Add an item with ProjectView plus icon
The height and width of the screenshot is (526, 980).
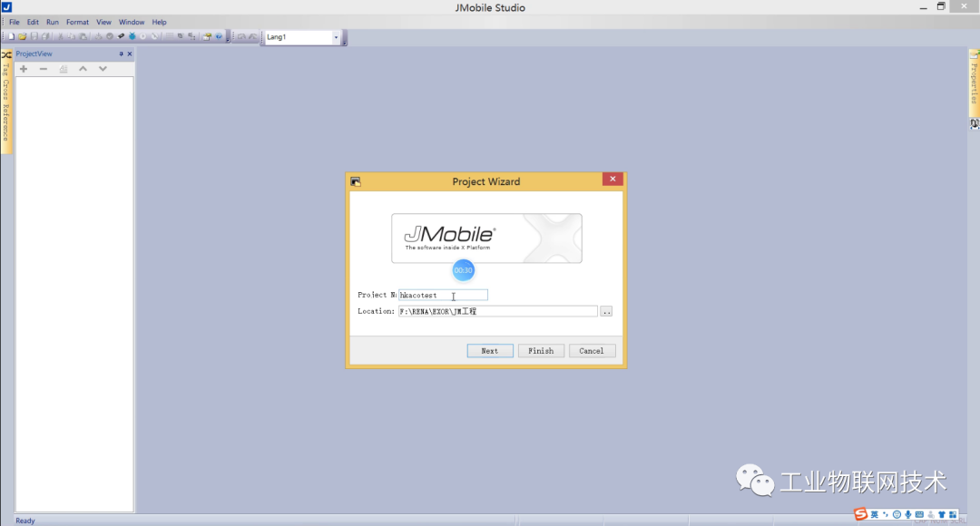pos(24,68)
